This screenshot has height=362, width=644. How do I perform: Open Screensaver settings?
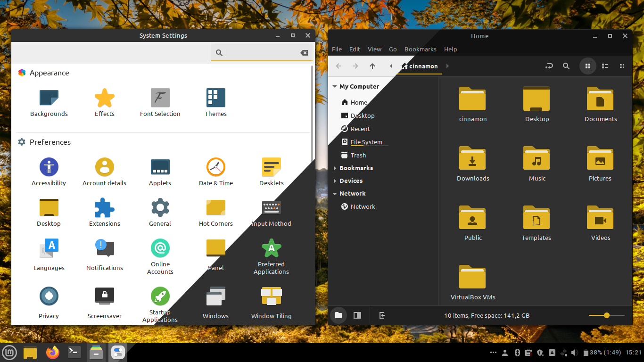105,303
